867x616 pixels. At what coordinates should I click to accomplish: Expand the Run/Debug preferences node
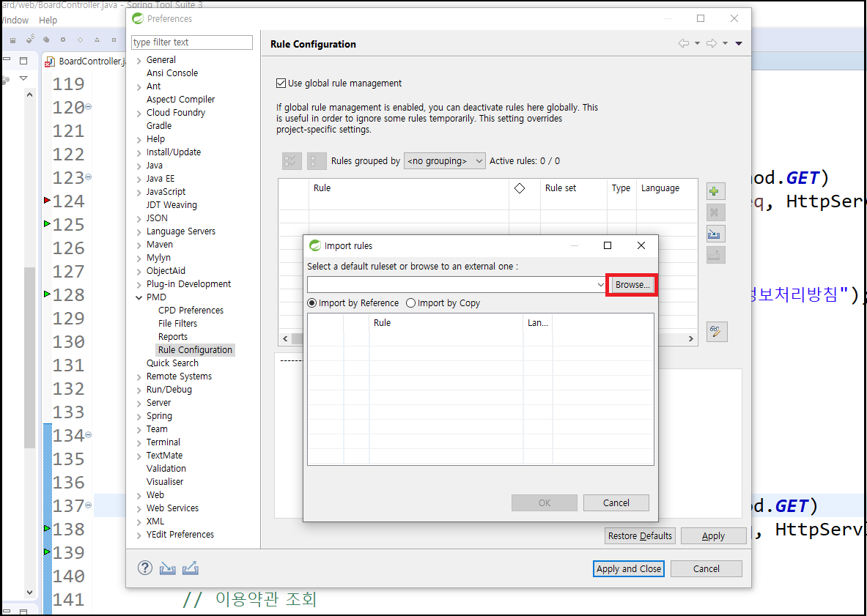pyautogui.click(x=139, y=390)
